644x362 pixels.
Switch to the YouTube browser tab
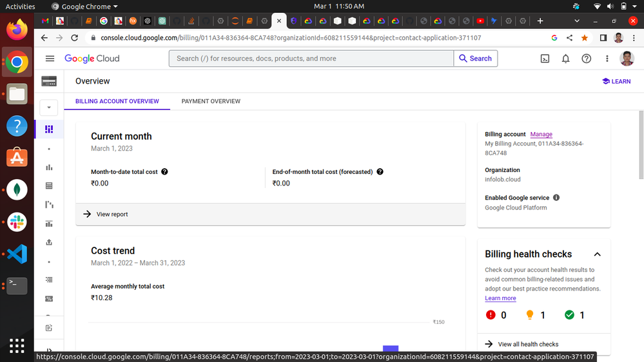[x=480, y=21]
